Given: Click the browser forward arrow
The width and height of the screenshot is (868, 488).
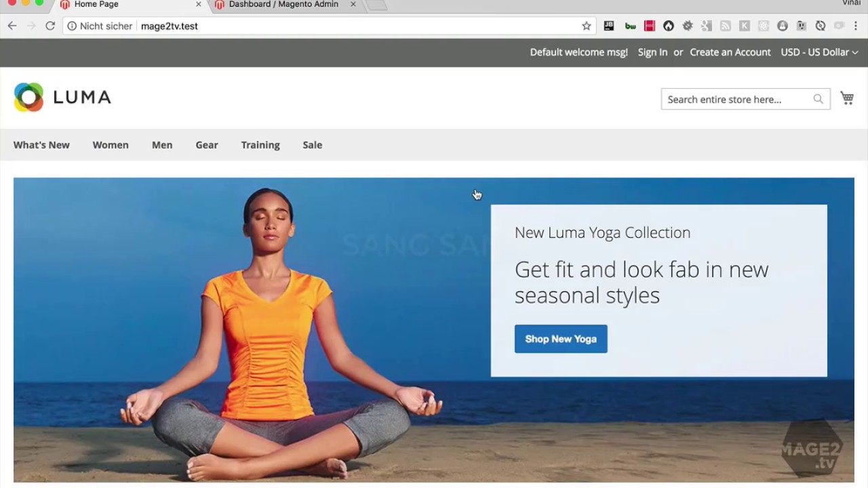Looking at the screenshot, I should point(31,26).
